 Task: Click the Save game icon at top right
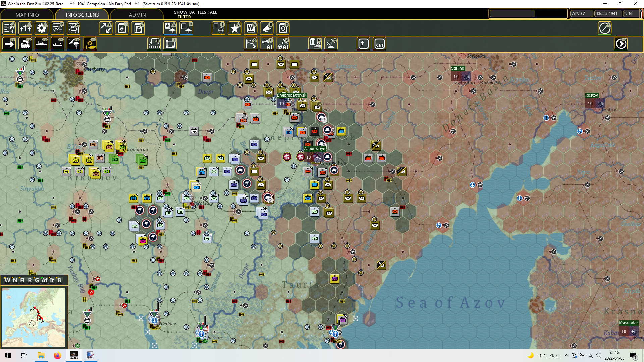605,28
